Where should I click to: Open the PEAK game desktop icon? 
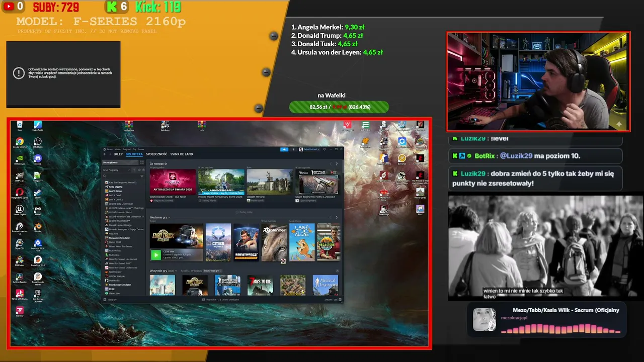click(420, 210)
